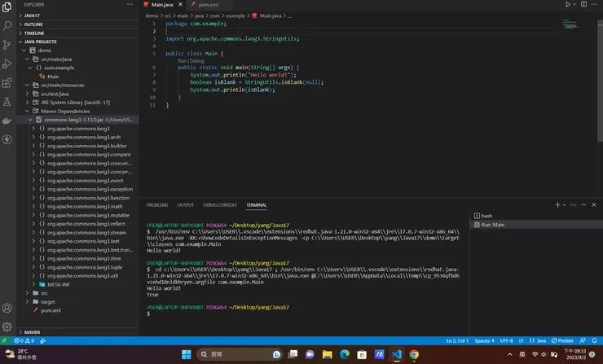Viewport: 603px width, 364px height.
Task: Collapse the Maven Dependencies tree node
Action: click(26, 111)
